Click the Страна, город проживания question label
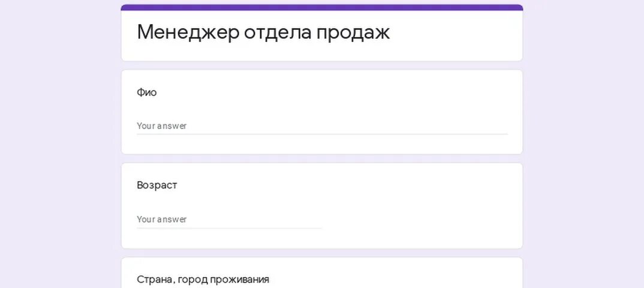644x288 pixels. 203,280
